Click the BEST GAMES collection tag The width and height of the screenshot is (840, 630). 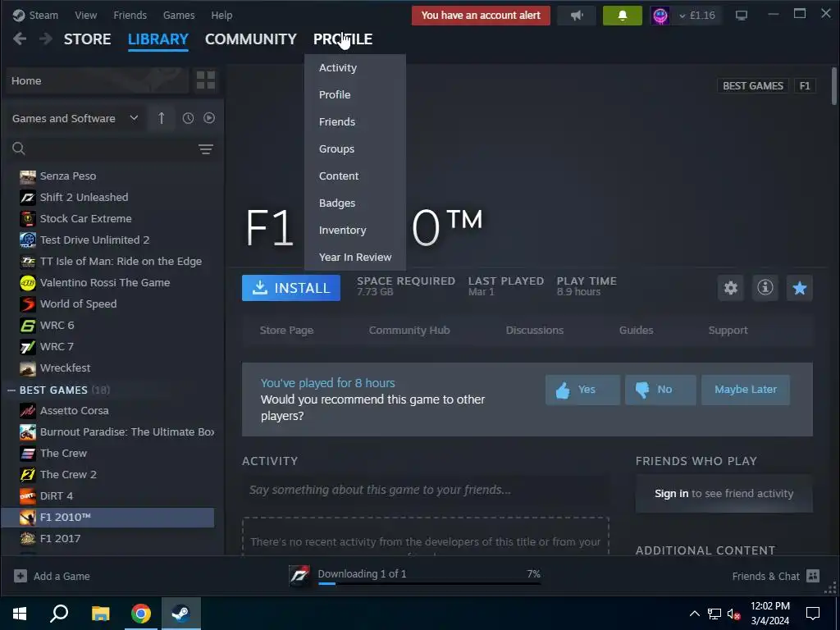pyautogui.click(x=753, y=85)
